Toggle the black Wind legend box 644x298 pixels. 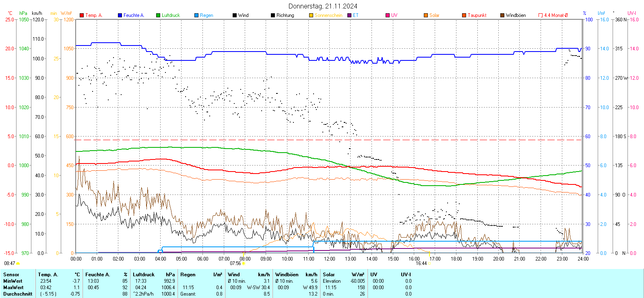coord(235,15)
